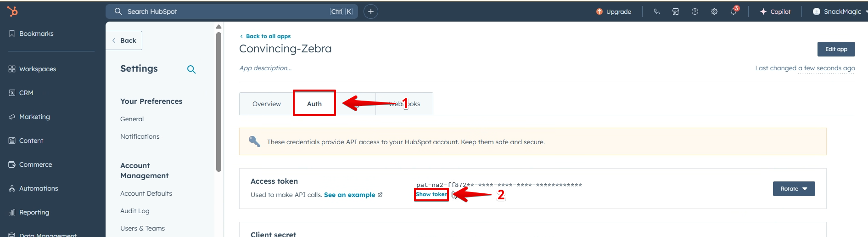Open the calling phone icon
This screenshot has width=868, height=237.
(656, 11)
